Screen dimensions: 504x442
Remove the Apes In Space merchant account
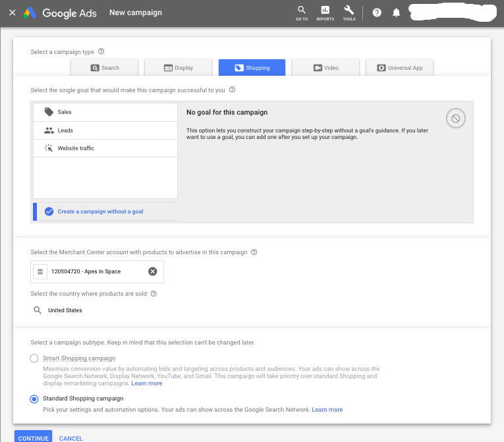(152, 271)
